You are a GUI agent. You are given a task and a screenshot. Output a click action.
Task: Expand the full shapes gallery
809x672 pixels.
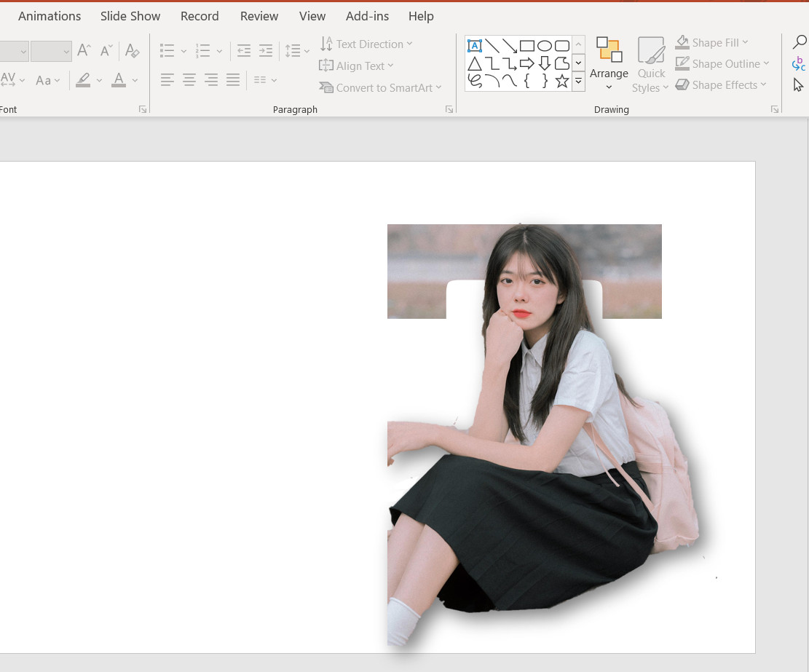[x=578, y=82]
